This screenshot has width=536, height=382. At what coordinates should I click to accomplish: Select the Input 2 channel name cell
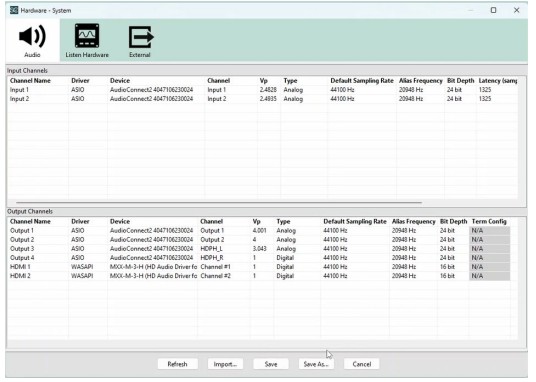[x=19, y=99]
